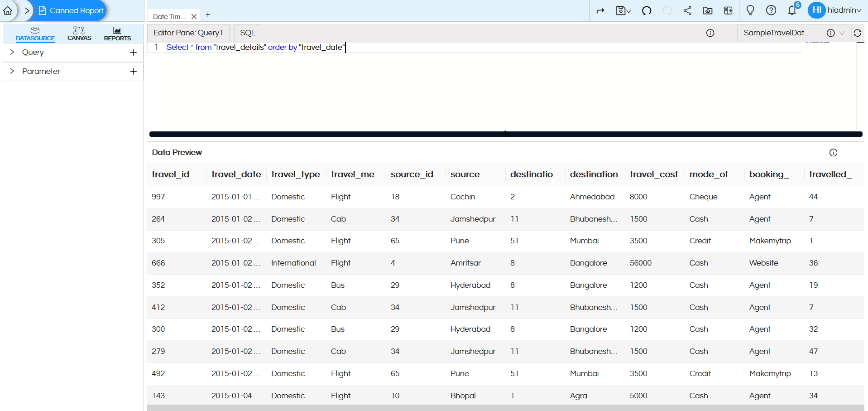Image resolution: width=868 pixels, height=411 pixels.
Task: Switch to the Canvas view
Action: pos(79,33)
